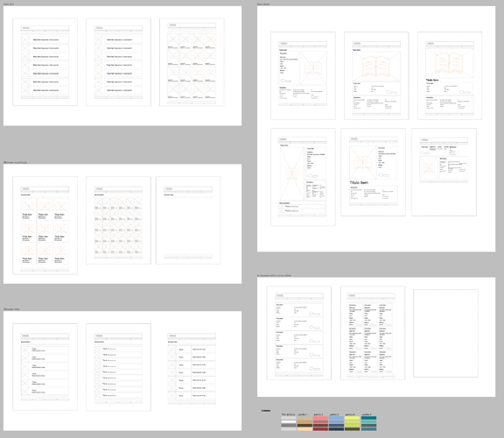Screen dimensions: 504x438
Task: Open the empty wireframe page in Browse cuadrícula
Action: pyautogui.click(x=188, y=220)
